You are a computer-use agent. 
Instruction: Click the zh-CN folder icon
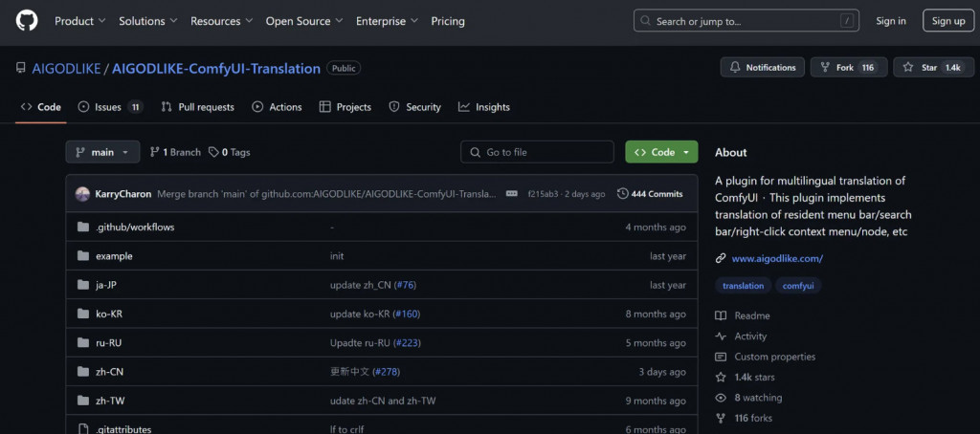83,372
